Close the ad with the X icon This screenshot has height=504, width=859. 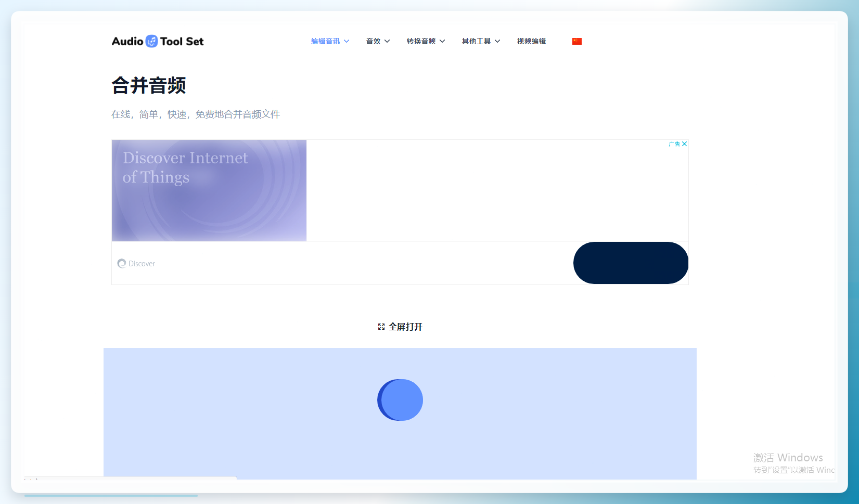(685, 144)
